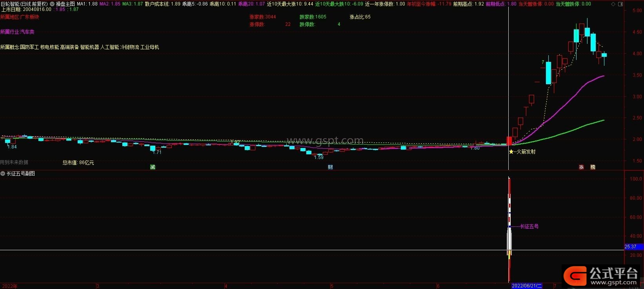Click 涨占比:65 statistic
The width and height of the screenshot is (644, 289).
pos(360,17)
